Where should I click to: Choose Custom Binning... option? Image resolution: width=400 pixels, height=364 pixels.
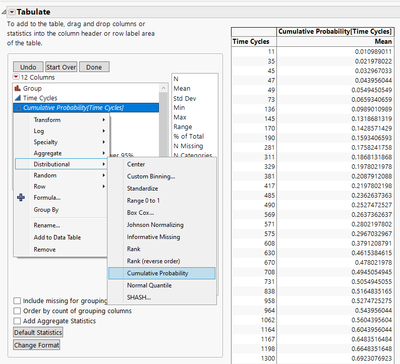151,176
